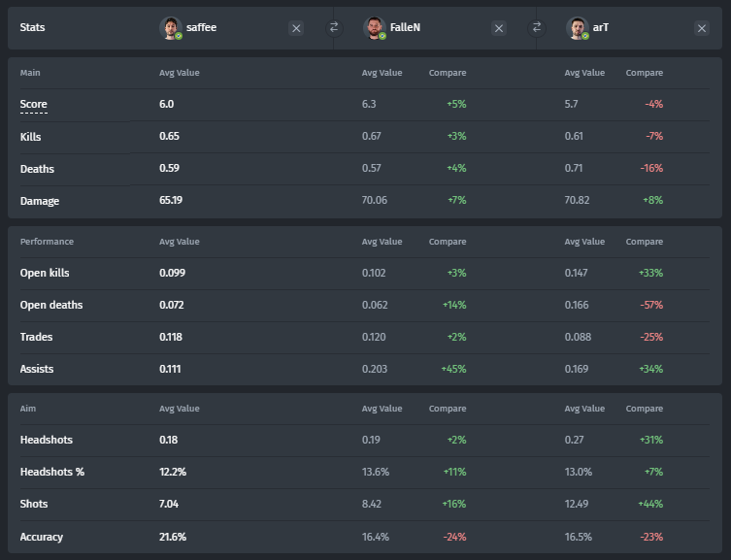731x560 pixels.
Task: Click the Stats header label
Action: 32,27
